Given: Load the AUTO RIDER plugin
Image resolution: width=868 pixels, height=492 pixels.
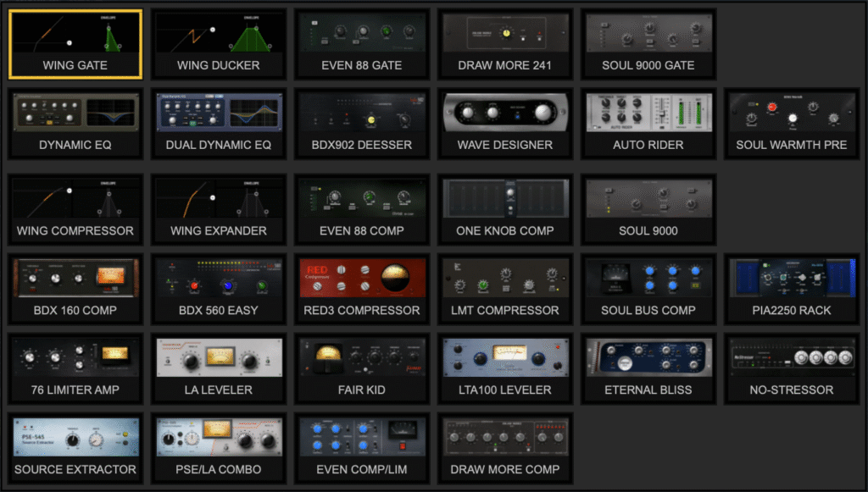Looking at the screenshot, I should pyautogui.click(x=648, y=124).
